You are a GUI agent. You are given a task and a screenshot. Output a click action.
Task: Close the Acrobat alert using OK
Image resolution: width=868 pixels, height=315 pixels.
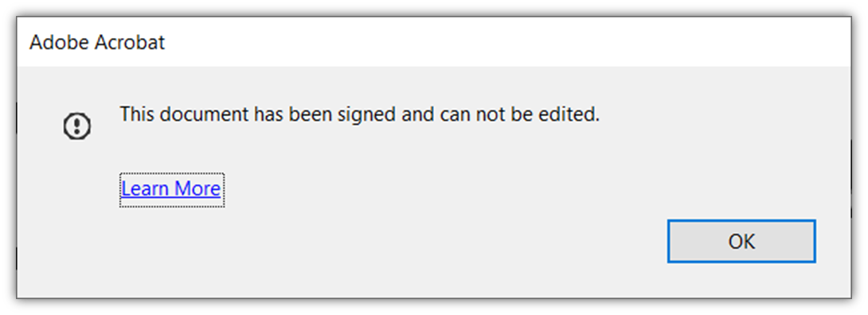[x=741, y=242]
